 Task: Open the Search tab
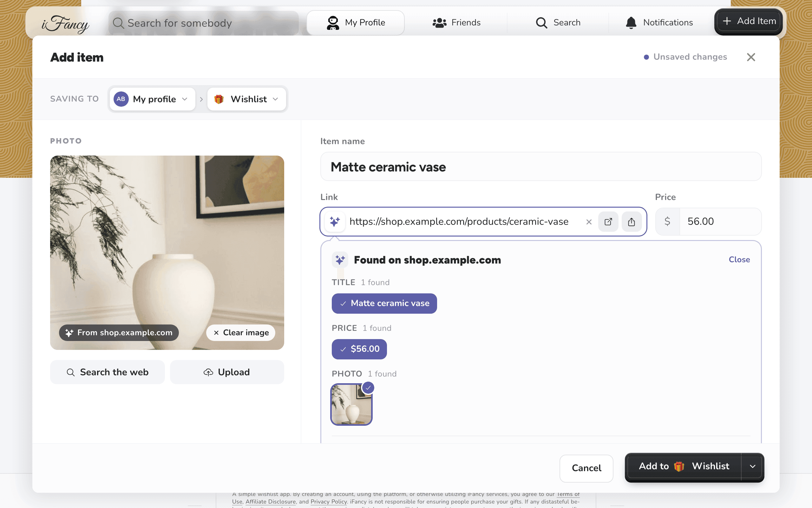pos(558,23)
